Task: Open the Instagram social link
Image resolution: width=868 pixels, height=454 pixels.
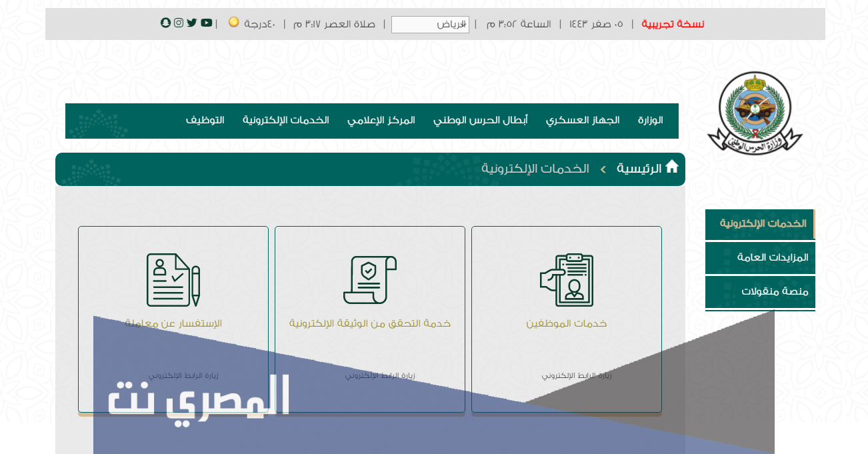Action: pyautogui.click(x=179, y=23)
